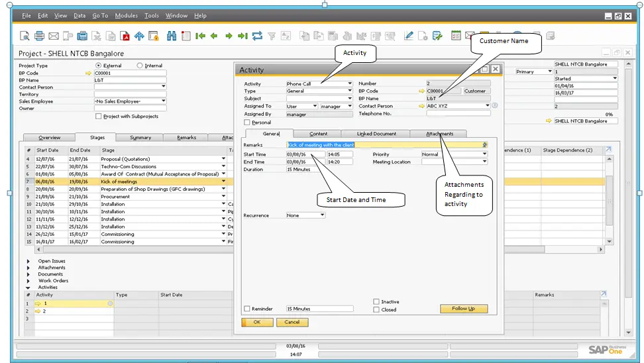This screenshot has height=363, width=644.
Task: Tick the Closed checkbox
Action: (x=376, y=309)
